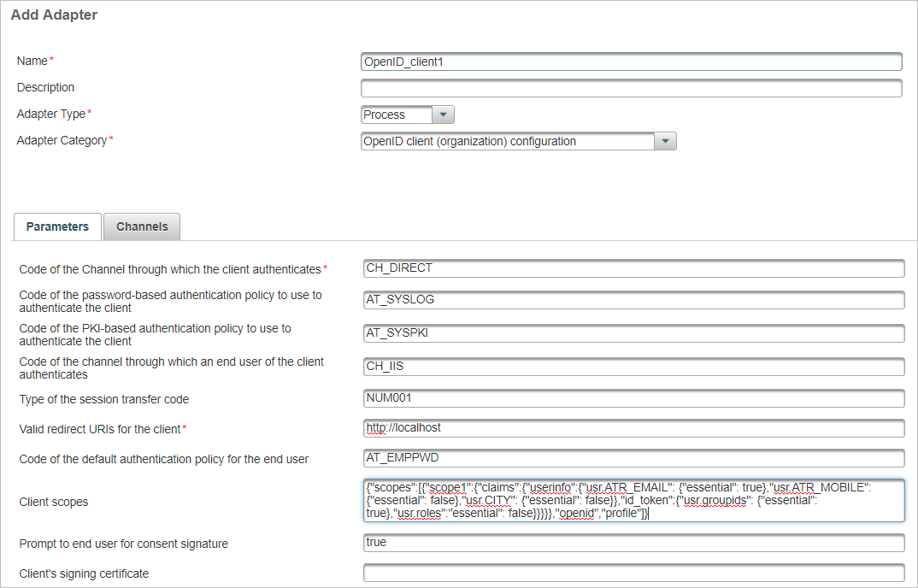Select the consent signature prompt field

(633, 544)
